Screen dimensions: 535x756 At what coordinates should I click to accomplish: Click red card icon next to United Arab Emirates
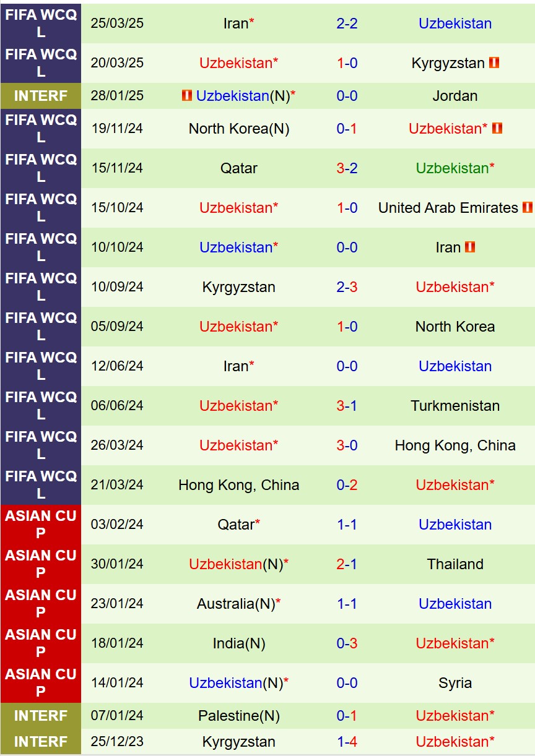pos(527,207)
